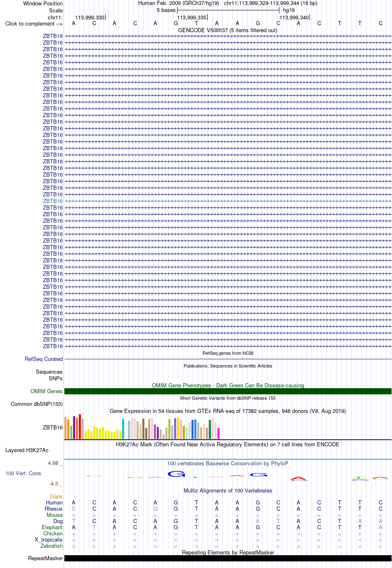Click the cyan bar in the GTEx expression chart

(x=123, y=429)
